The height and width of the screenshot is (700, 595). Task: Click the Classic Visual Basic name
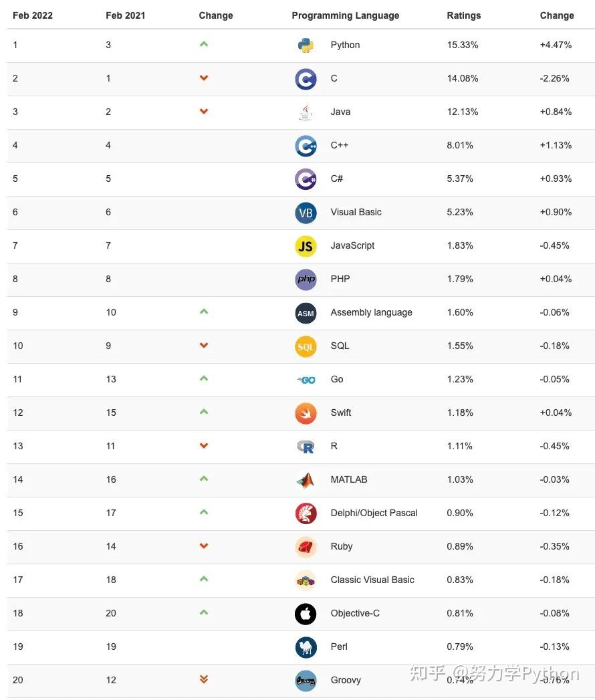(x=372, y=580)
